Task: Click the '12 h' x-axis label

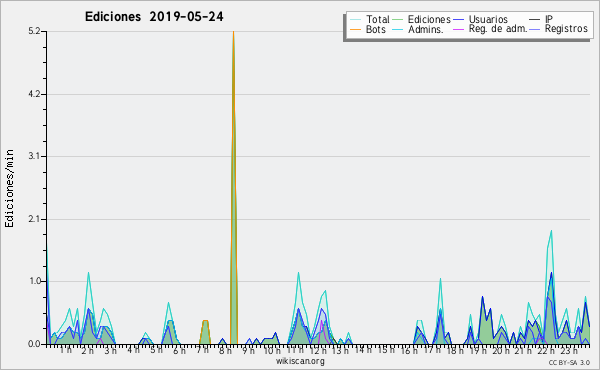Action: 318,351
